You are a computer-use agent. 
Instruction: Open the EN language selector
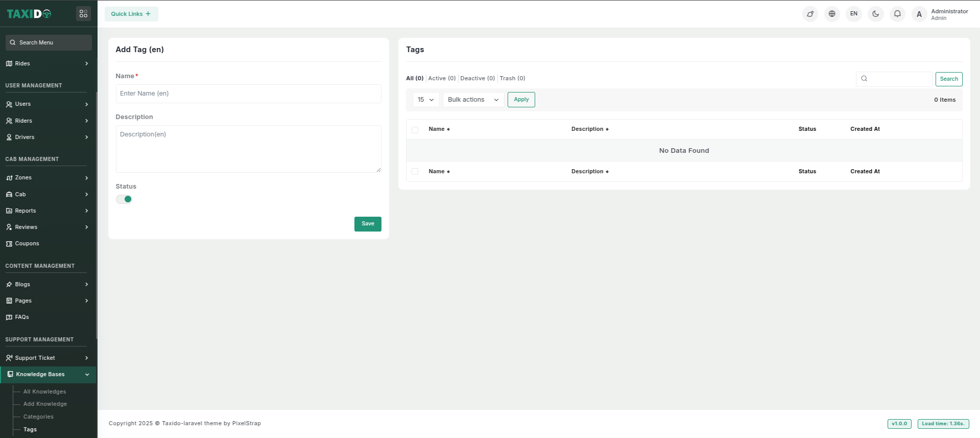tap(853, 14)
